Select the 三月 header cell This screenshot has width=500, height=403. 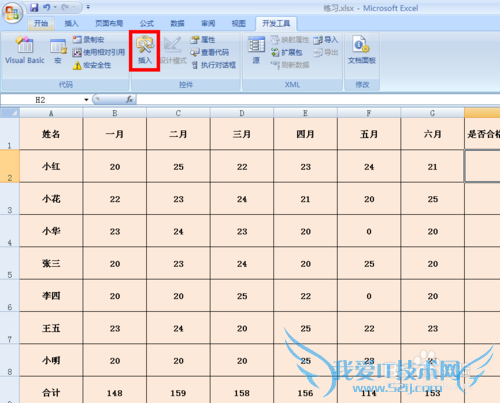[x=242, y=134]
